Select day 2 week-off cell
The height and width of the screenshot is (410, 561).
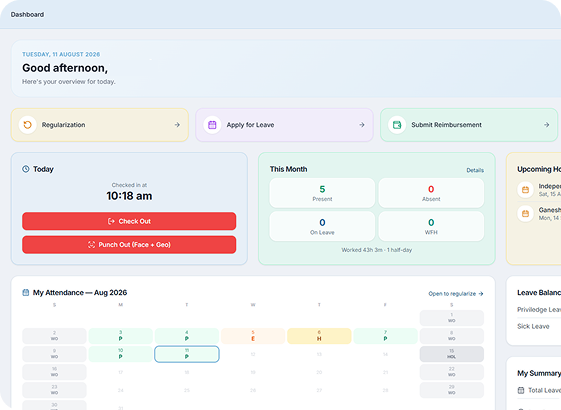point(54,336)
